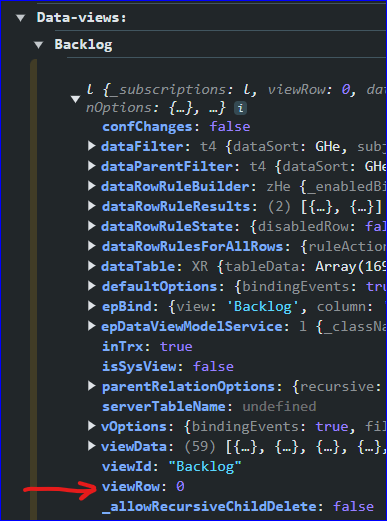The height and width of the screenshot is (521, 387).
Task: Select the _allowRecursiveChildDelete property name
Action: [x=209, y=507]
